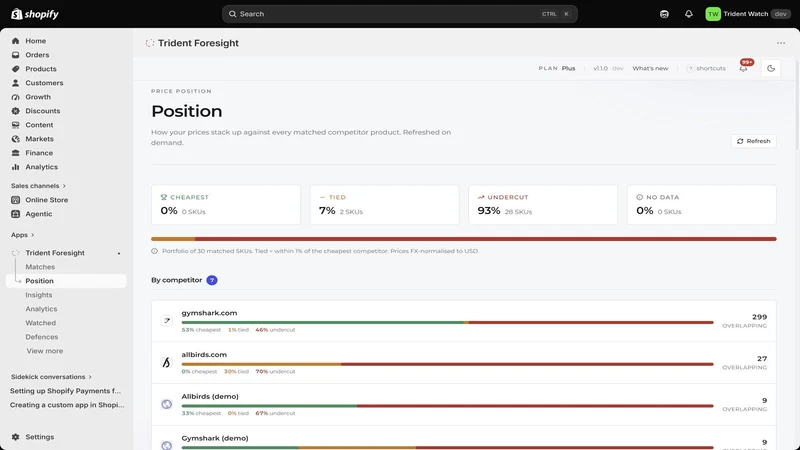This screenshot has height=450, width=800.
Task: Toggle dark mode moon button
Action: tap(770, 68)
